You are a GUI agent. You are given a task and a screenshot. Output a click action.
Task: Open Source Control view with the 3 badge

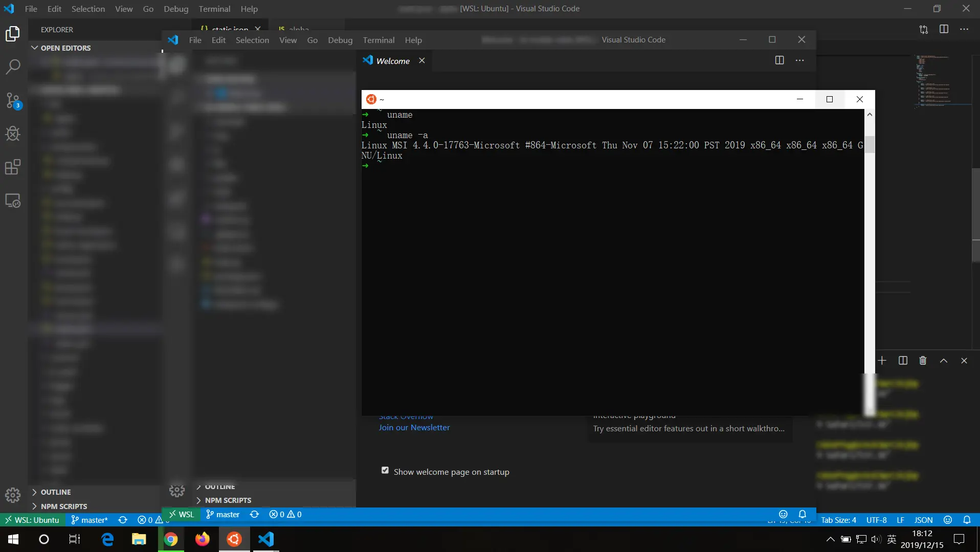[x=13, y=100]
